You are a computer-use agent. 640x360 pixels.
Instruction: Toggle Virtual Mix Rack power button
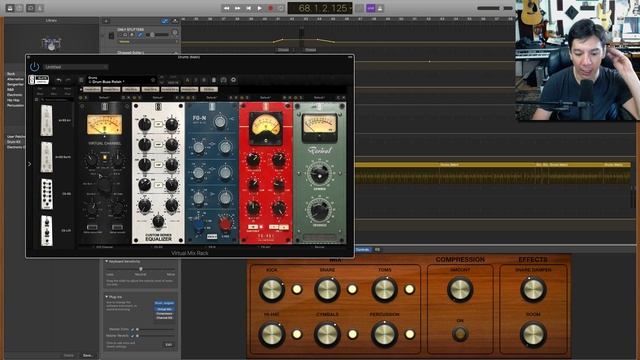(34, 67)
